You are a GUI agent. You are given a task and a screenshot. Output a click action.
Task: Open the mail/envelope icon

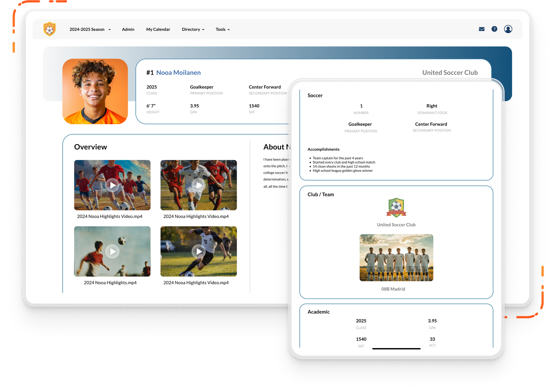[x=483, y=29]
